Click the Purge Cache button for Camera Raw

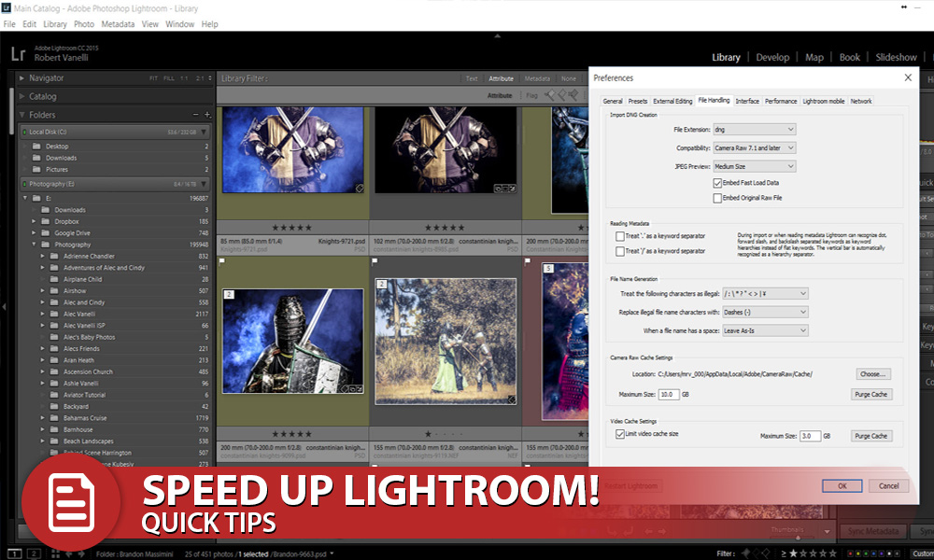click(871, 394)
